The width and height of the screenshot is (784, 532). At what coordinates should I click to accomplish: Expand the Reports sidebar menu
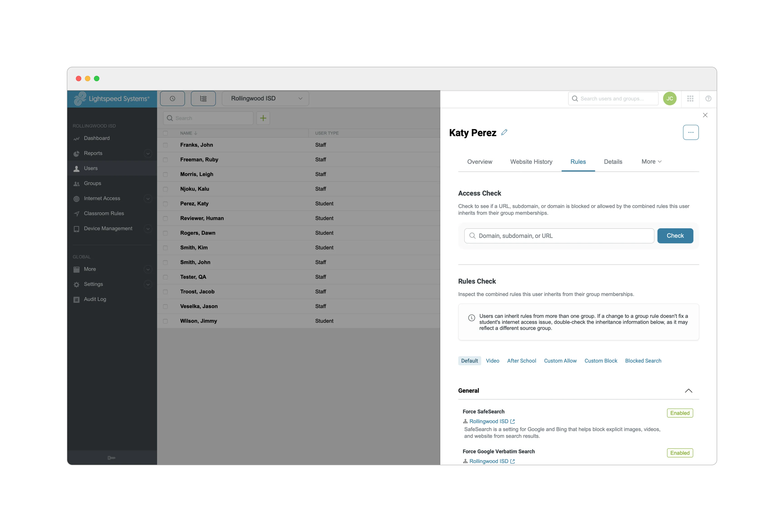[148, 153]
